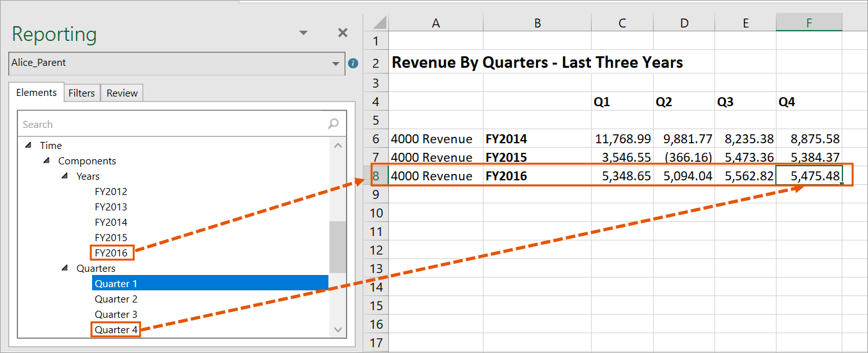Click the Q2 heading cell
Image resolution: width=868 pixels, height=353 pixels.
pos(684,102)
